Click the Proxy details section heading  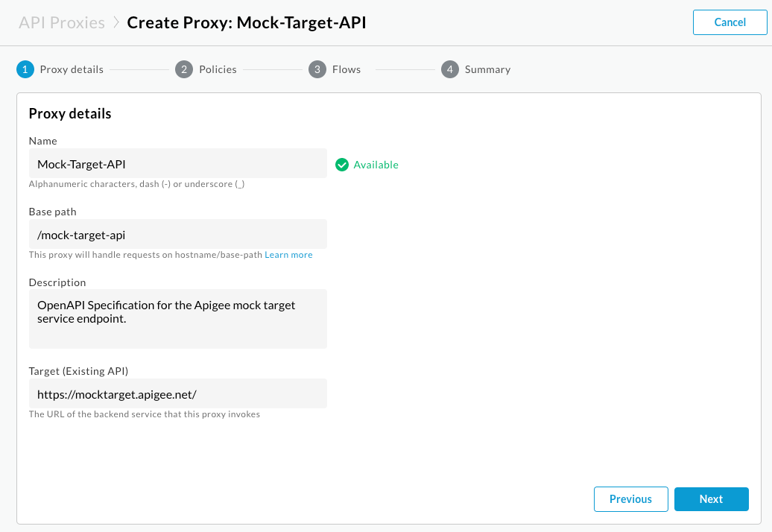(69, 113)
